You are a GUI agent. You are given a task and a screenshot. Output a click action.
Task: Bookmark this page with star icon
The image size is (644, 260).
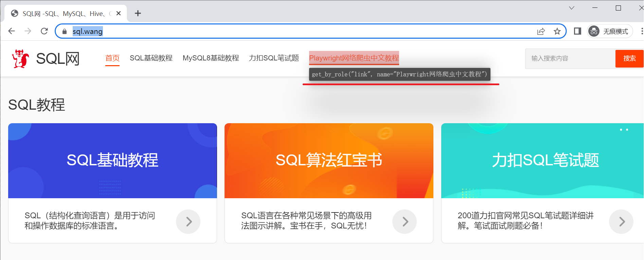[x=557, y=32]
